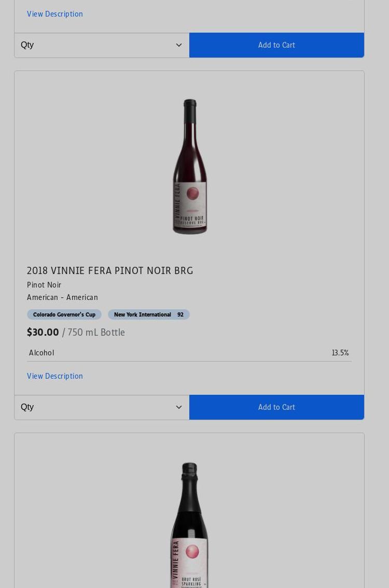The image size is (389, 588).
Task: Click the 750 mL Bottle size text
Action: [96, 332]
